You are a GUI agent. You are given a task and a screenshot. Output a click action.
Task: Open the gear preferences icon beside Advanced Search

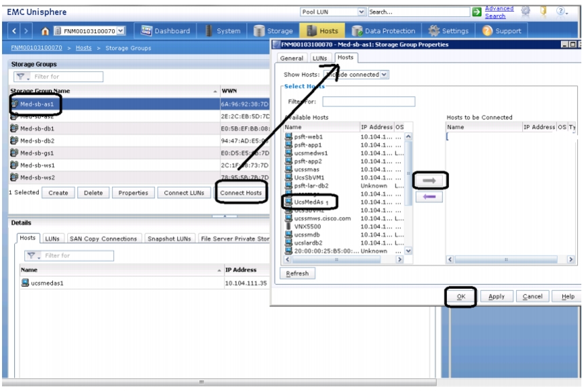tap(526, 12)
